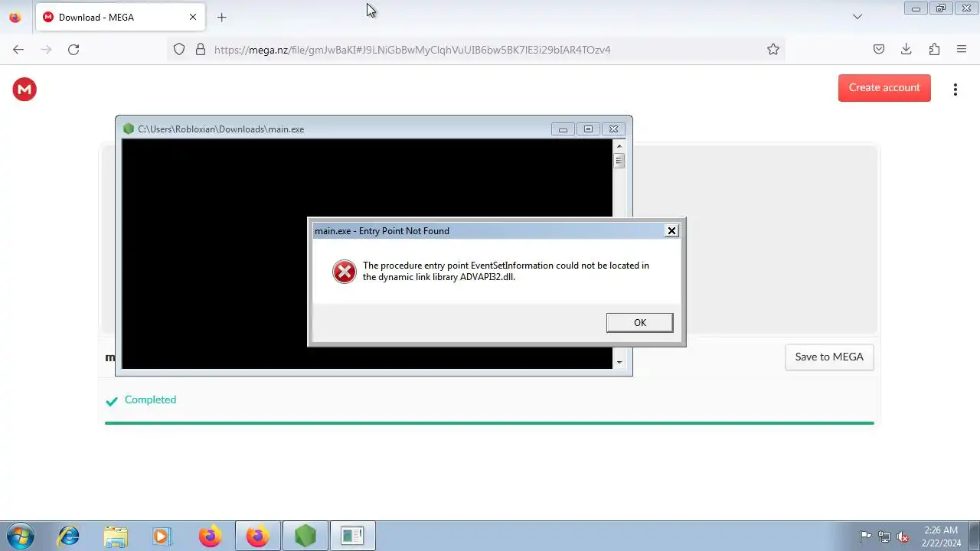The height and width of the screenshot is (551, 980).
Task: Click the padlock site security icon
Action: click(201, 50)
